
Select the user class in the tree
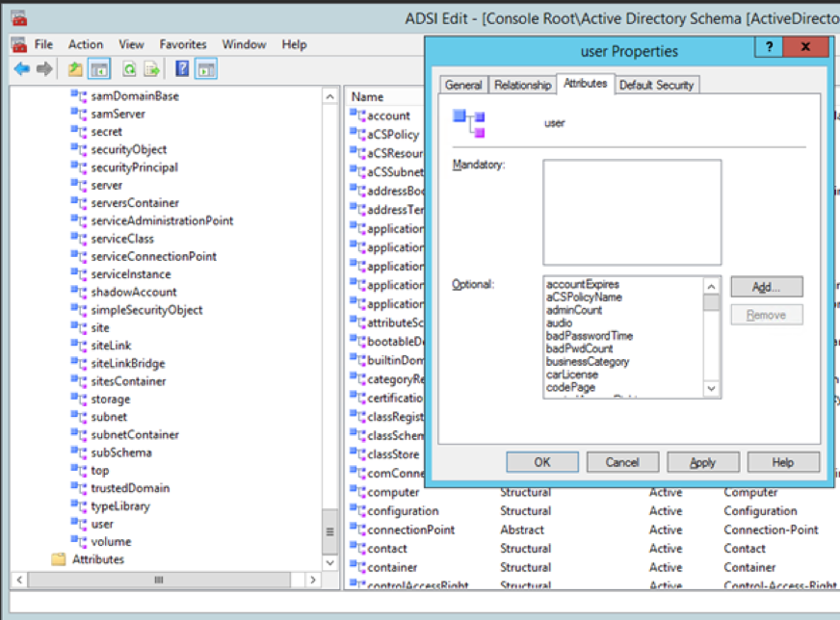102,524
